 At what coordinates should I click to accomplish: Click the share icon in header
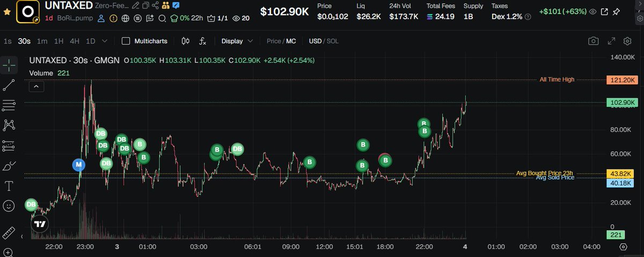click(155, 5)
